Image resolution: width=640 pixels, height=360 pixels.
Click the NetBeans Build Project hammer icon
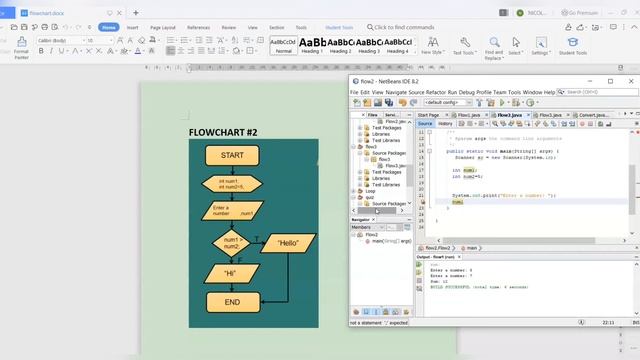pyautogui.click(x=479, y=102)
